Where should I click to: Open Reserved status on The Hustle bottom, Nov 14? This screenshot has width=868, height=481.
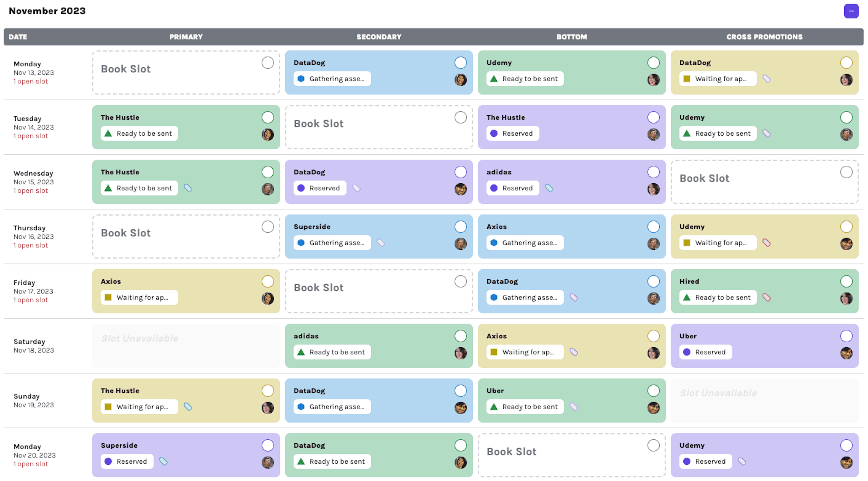(512, 133)
